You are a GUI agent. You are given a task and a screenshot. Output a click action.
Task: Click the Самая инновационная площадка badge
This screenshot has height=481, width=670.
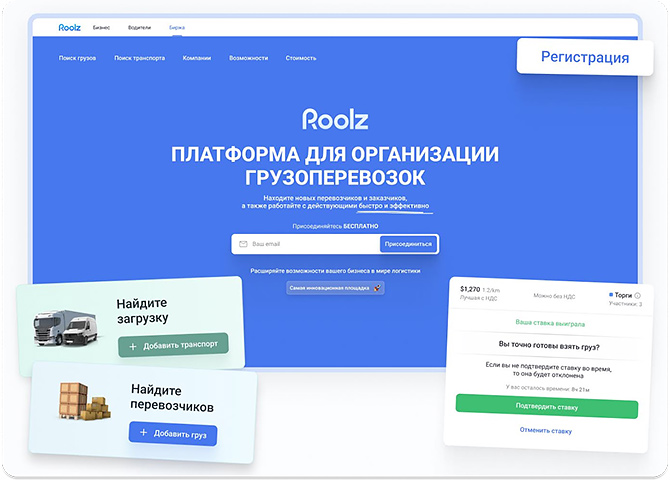click(x=335, y=288)
